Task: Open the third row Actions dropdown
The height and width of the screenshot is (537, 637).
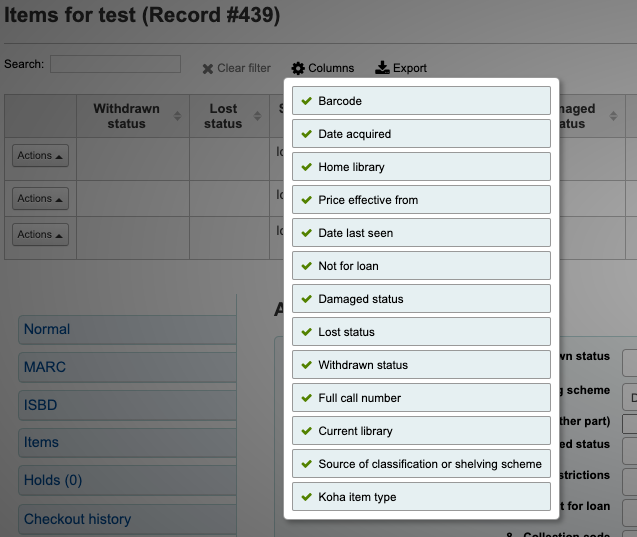Action: tap(40, 235)
